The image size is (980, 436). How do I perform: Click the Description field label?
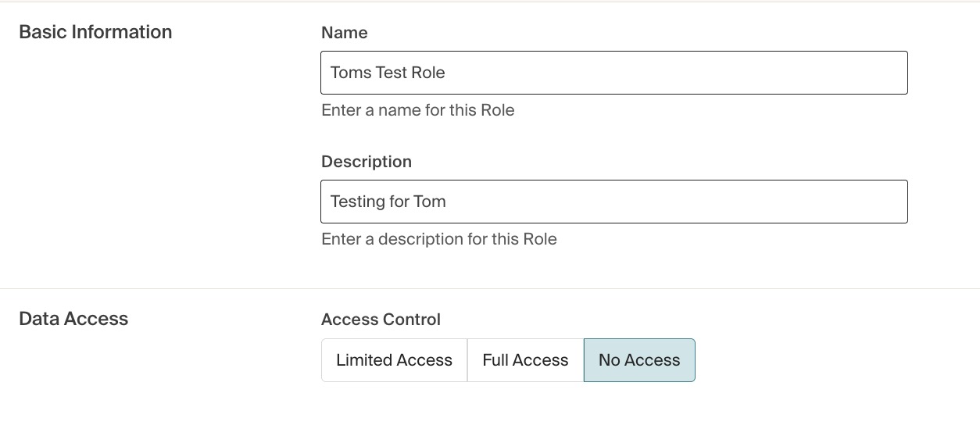[x=366, y=162]
